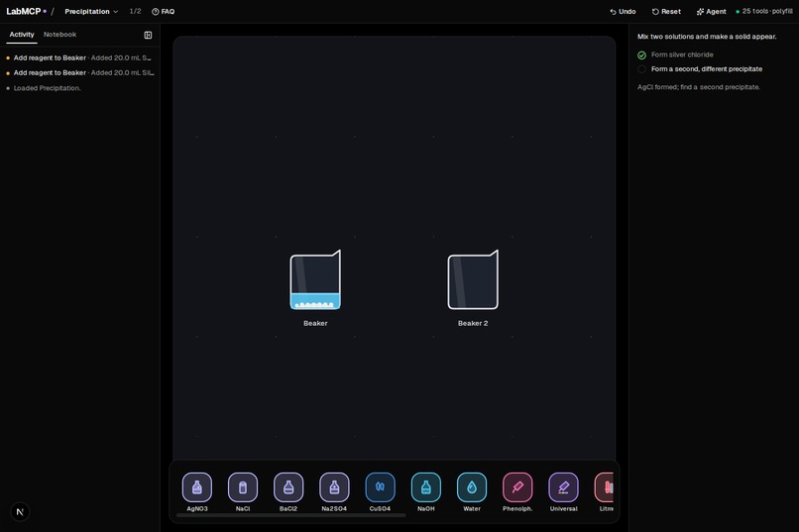Click the empty Beaker 2
The image size is (799, 532).
(x=473, y=279)
